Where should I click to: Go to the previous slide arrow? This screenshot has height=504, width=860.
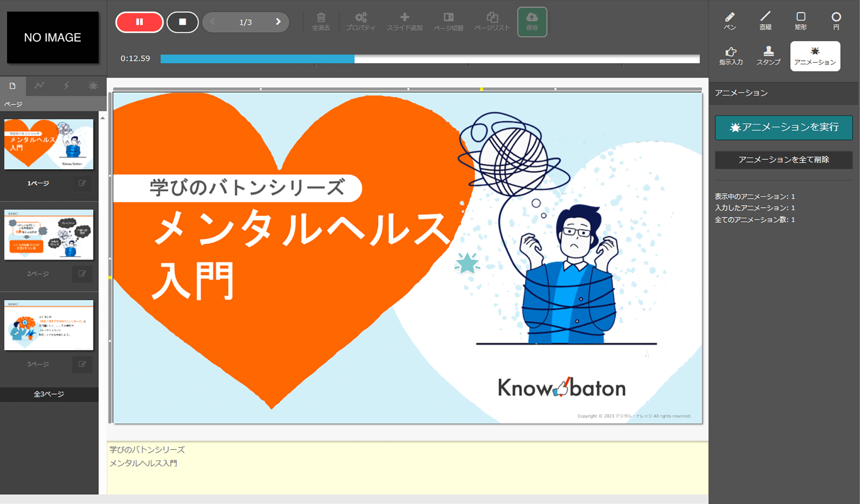[x=212, y=22]
